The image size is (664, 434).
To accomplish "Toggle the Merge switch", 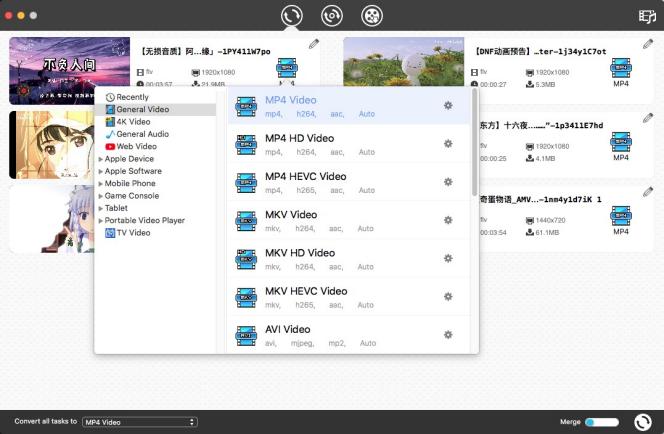I will (x=602, y=422).
